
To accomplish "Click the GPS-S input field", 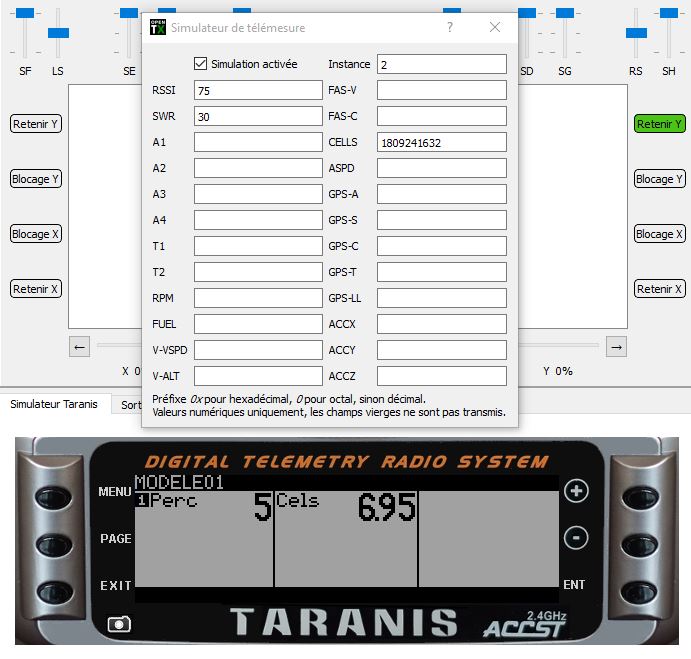I will (x=442, y=220).
